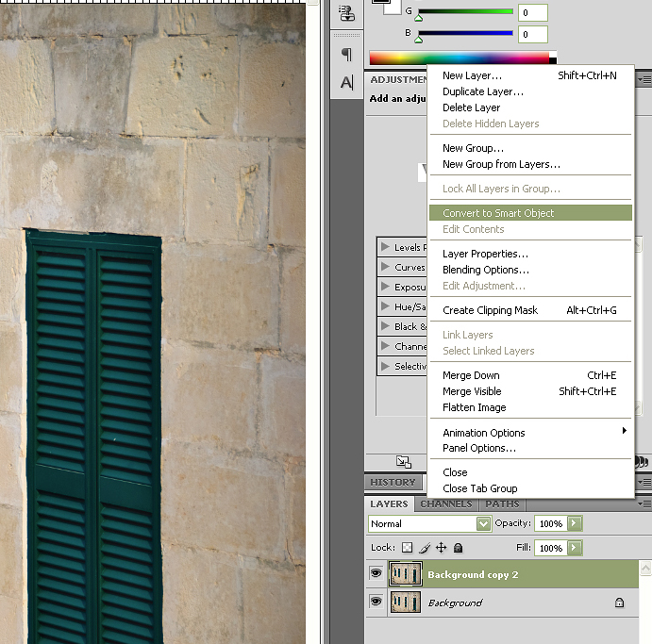
Task: Open the Clone Source panel icon
Action: (x=346, y=13)
